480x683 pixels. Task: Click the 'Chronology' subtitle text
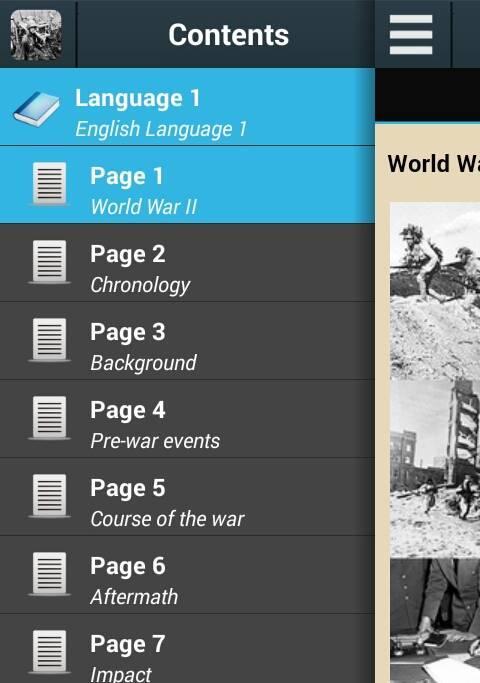coord(140,286)
